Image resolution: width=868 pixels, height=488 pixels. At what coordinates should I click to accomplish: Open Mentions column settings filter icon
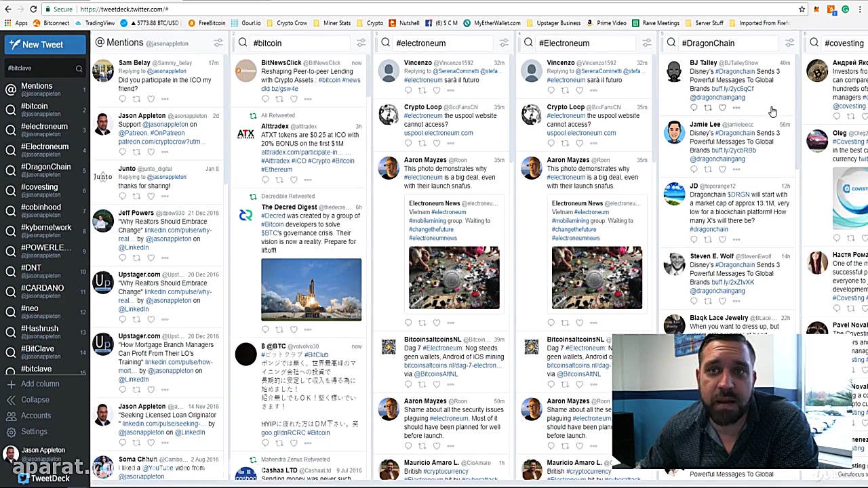[x=218, y=43]
